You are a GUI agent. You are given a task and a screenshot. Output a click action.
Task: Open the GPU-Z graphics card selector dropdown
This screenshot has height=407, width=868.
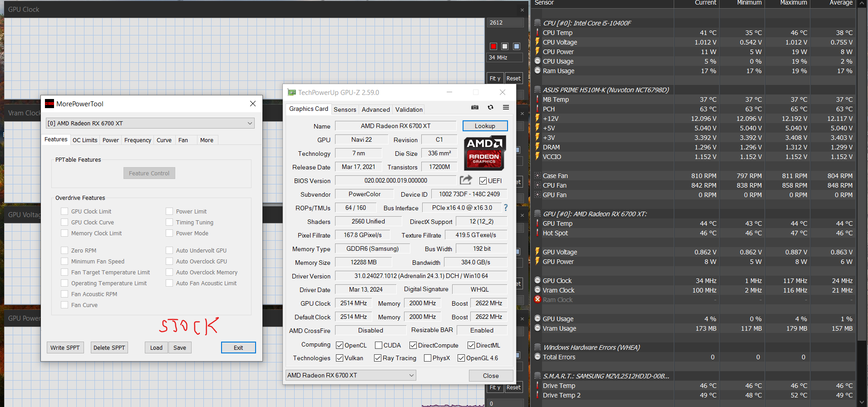pyautogui.click(x=350, y=375)
